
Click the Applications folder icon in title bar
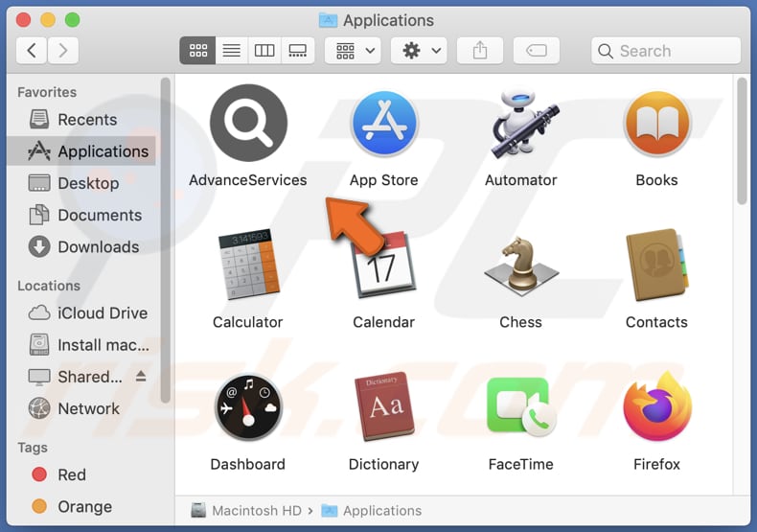pos(329,20)
